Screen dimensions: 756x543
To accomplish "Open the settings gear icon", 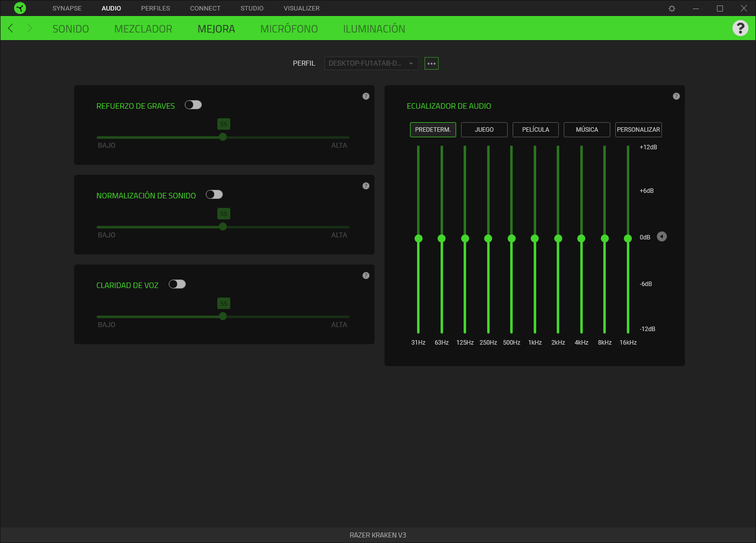I will (672, 9).
